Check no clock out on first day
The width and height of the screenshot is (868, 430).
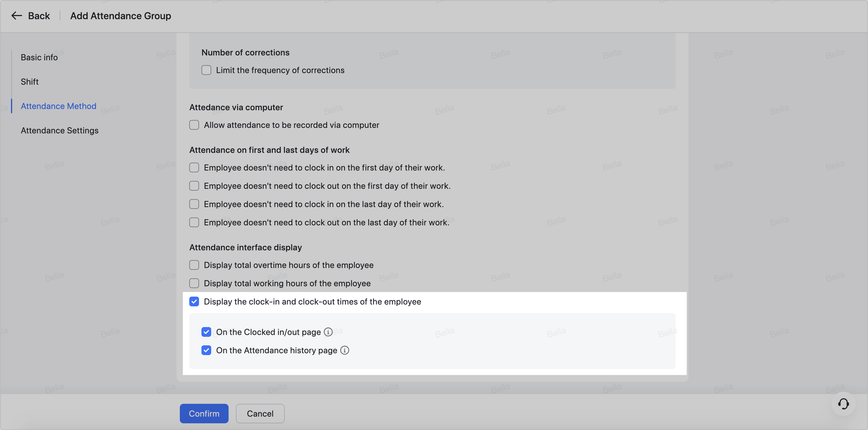click(194, 186)
